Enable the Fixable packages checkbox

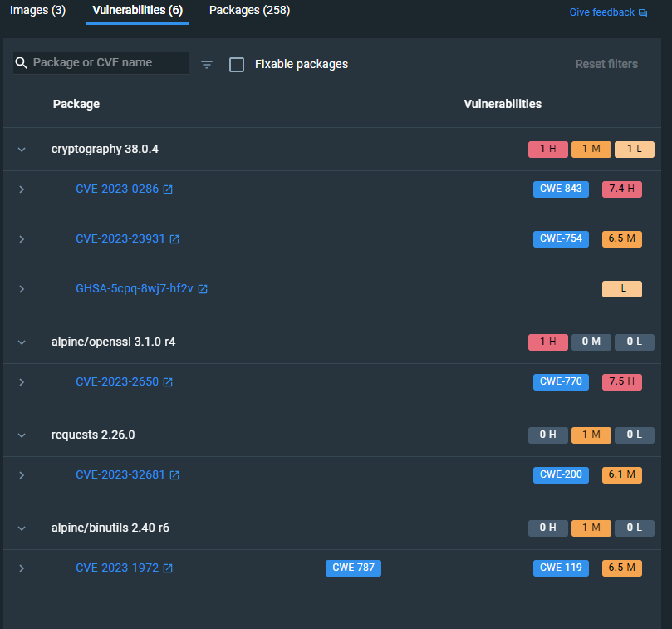tap(237, 64)
